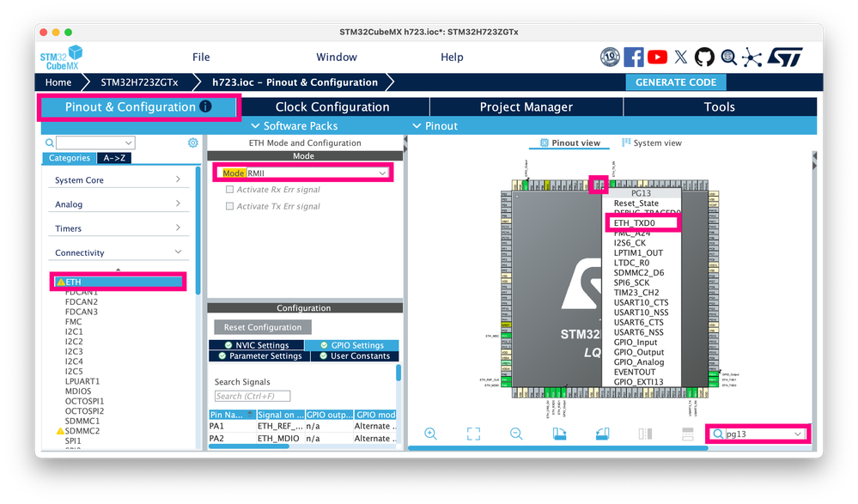Switch to A->Z peripheral listing
The image size is (858, 504).
114,158
